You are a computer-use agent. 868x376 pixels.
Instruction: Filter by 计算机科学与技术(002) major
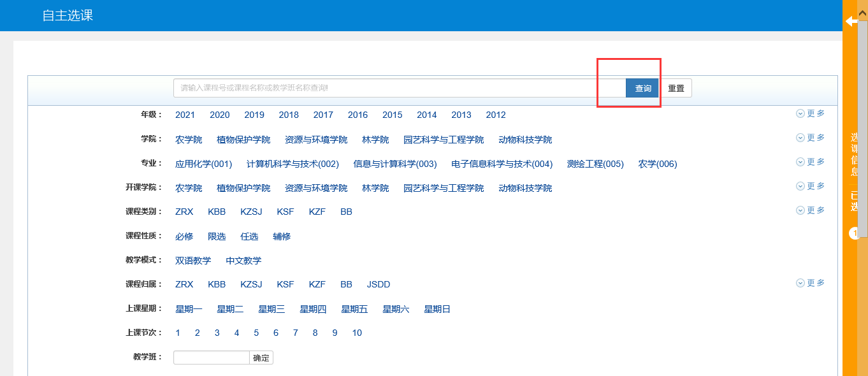tap(293, 164)
